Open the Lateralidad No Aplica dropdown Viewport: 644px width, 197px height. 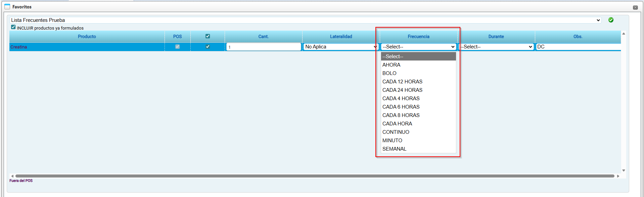pos(340,47)
